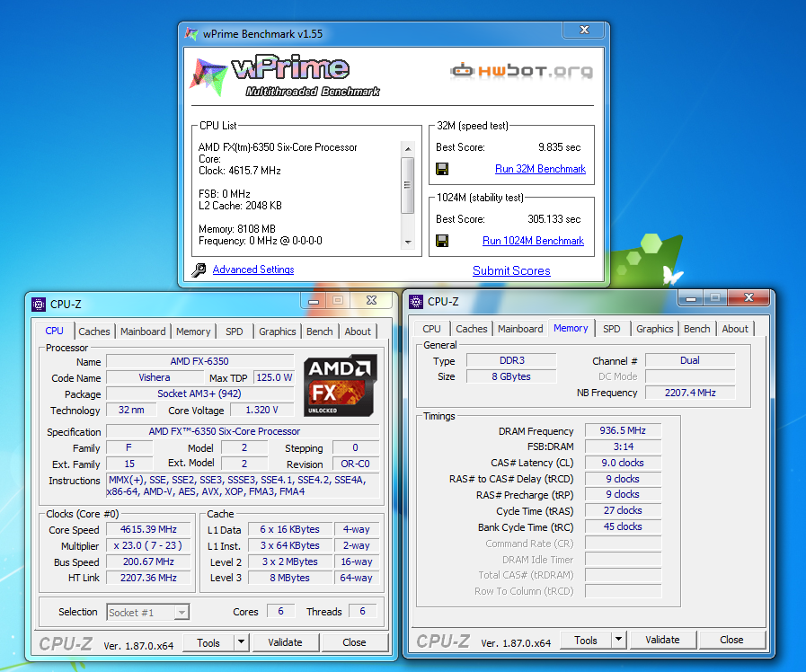Open Graphics tab in left CPU-Z

277,332
